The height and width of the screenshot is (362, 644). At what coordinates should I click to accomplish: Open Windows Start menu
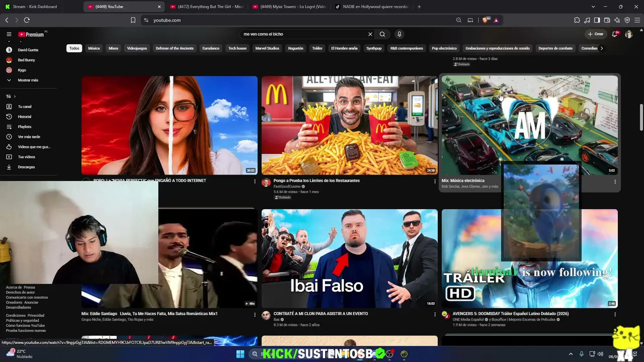pos(240,354)
